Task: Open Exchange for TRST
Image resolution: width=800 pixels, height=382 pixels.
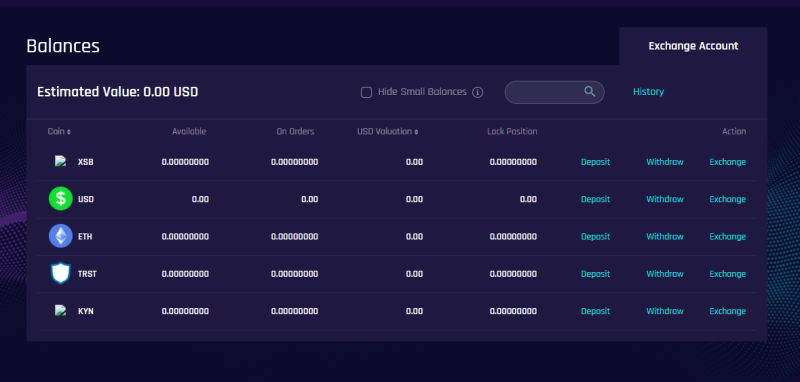Action: tap(728, 274)
